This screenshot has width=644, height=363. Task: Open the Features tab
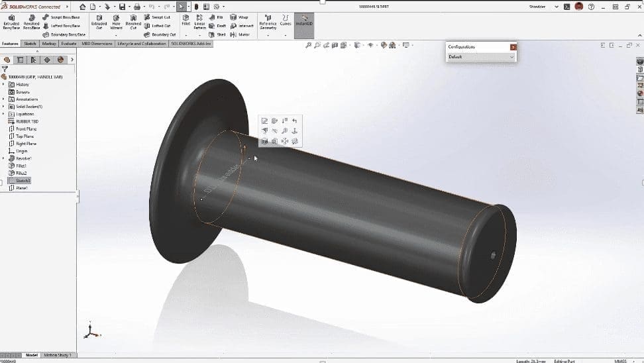pyautogui.click(x=10, y=44)
